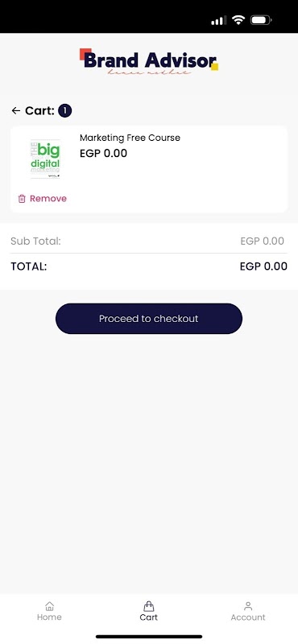
Task: Click the Brand Advisor logo
Action: 149,62
